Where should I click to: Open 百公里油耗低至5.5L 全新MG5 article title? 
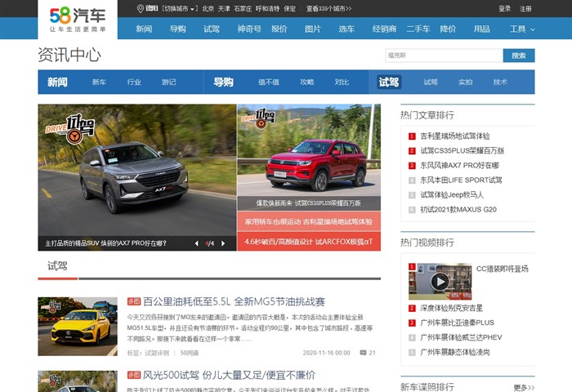click(234, 301)
